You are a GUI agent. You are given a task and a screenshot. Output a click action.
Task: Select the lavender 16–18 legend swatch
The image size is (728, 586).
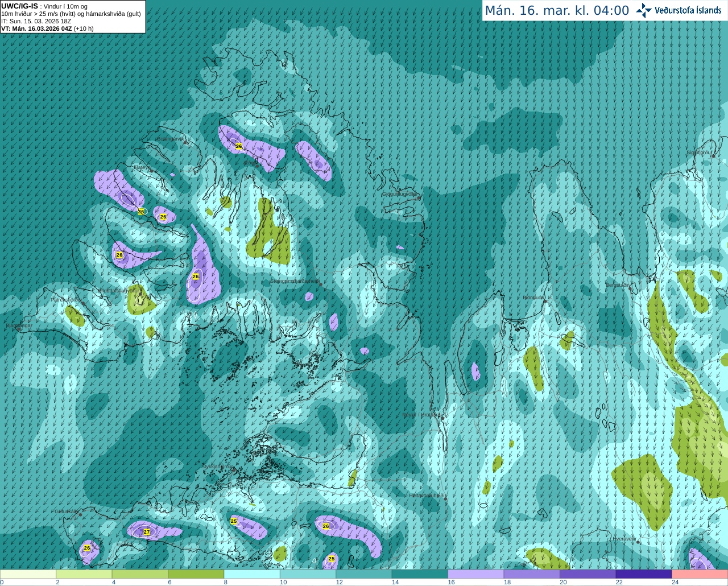(476, 574)
